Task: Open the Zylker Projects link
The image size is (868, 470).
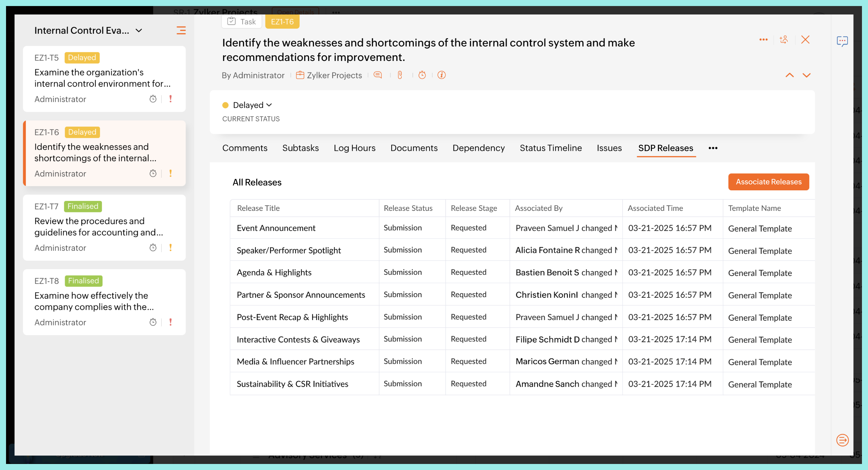Action: pos(334,75)
